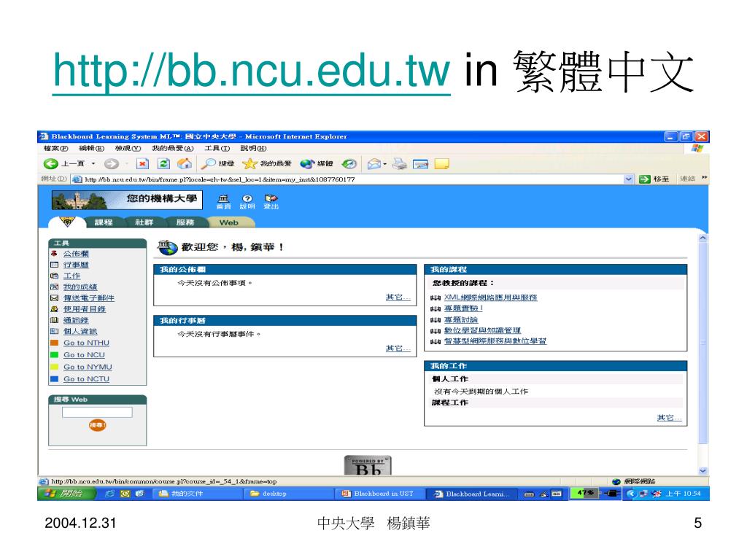Open the 我的成績 tool link
This screenshot has height=560, width=747.
pos(80,287)
